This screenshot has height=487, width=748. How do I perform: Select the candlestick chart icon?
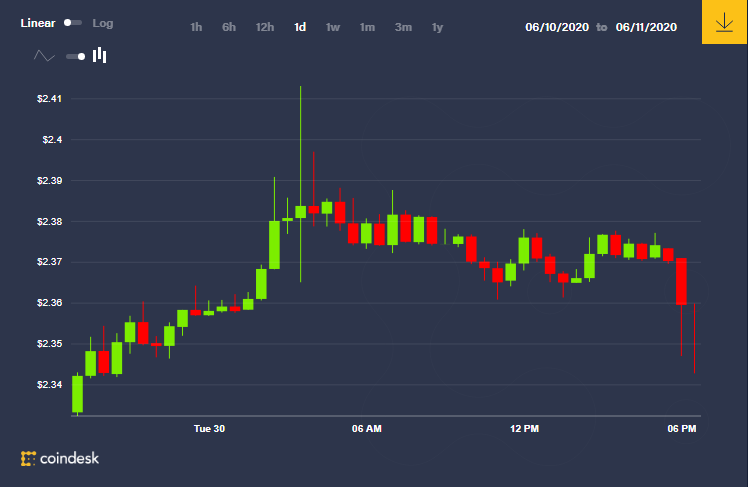coord(99,55)
